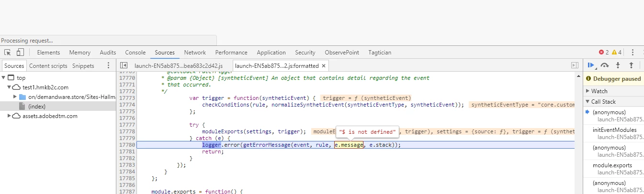Click the cloud icon for assets.adobedtm.com

(17, 116)
